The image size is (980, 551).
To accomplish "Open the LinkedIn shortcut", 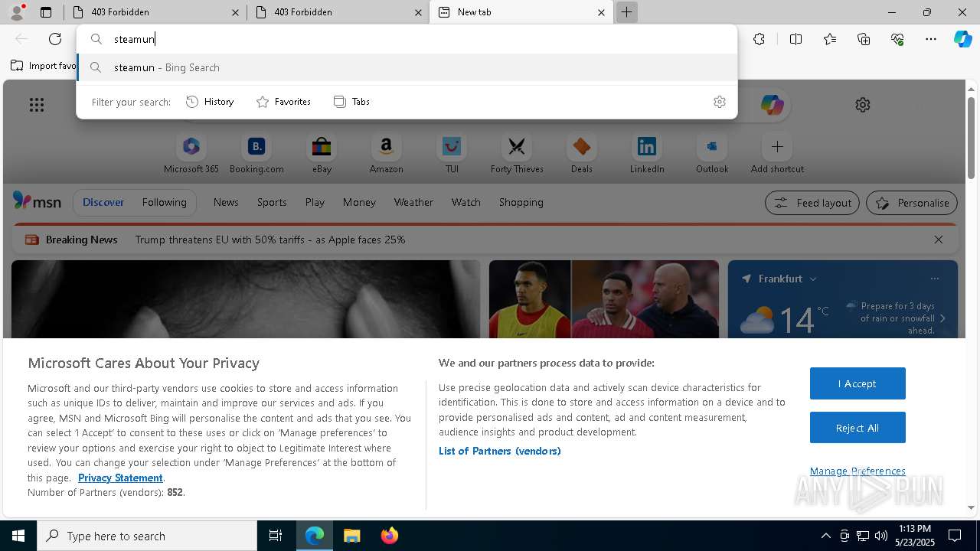I will click(647, 153).
